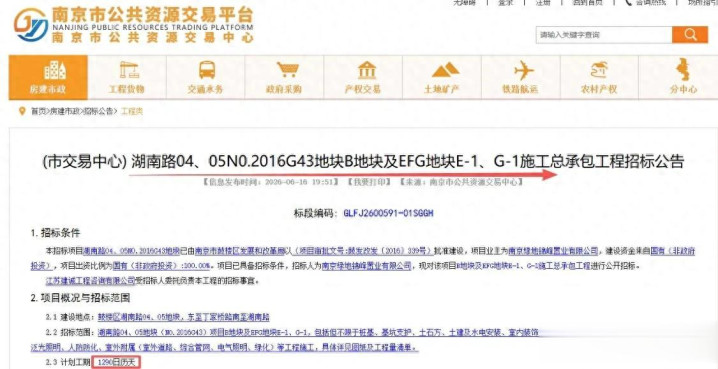
Task: Click the breadcrumb location pin icon
Action: 22,111
